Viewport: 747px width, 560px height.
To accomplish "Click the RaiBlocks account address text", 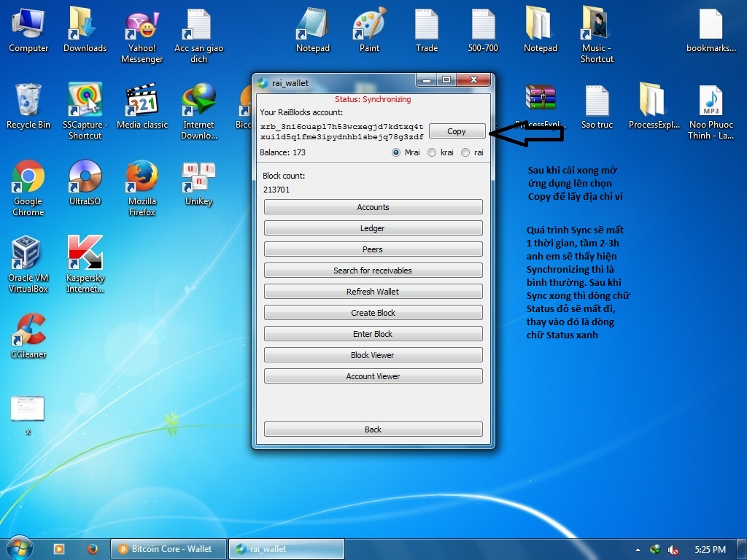I will (341, 131).
